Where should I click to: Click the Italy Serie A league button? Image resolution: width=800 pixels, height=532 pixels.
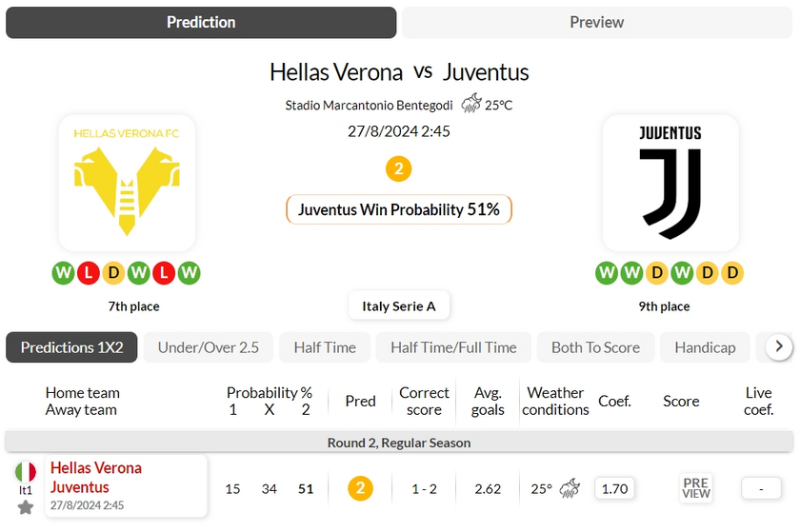point(399,305)
